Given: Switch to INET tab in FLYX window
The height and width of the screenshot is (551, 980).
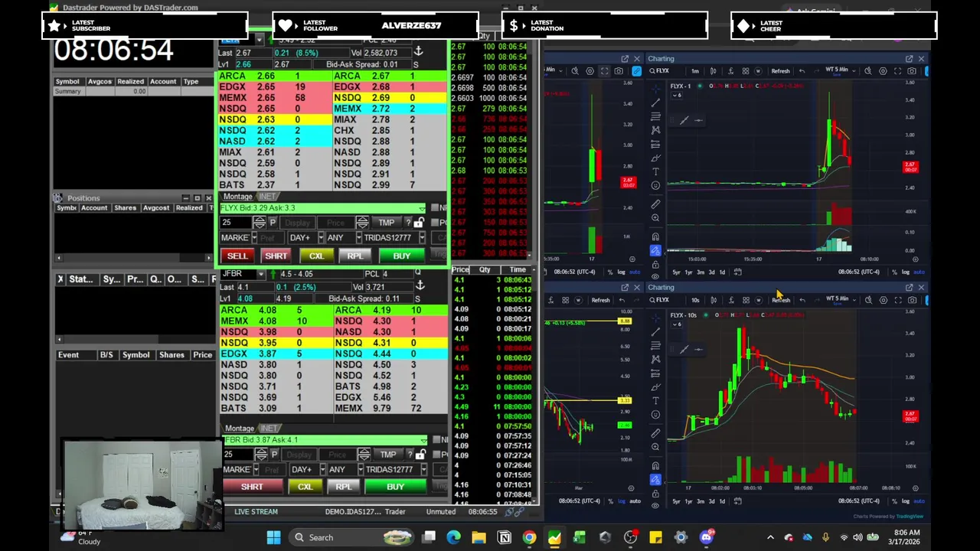Looking at the screenshot, I should [266, 197].
